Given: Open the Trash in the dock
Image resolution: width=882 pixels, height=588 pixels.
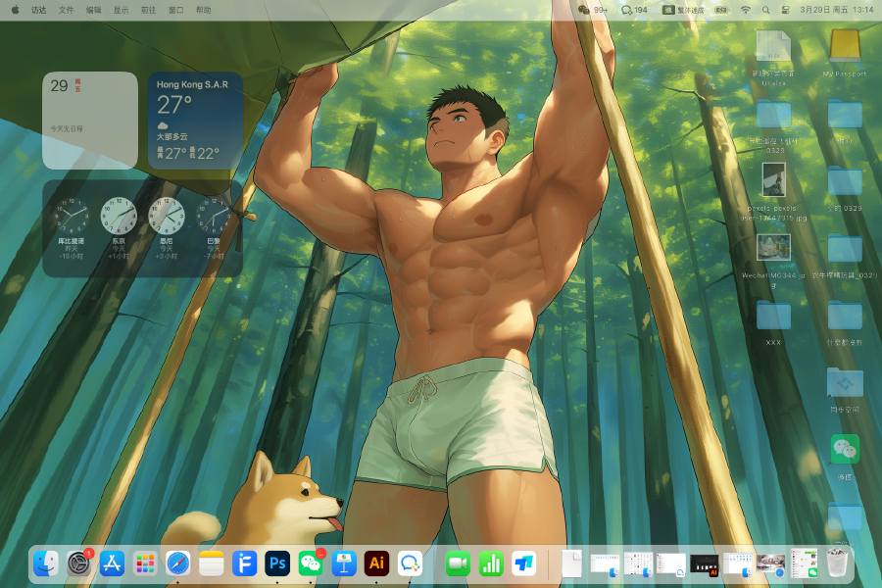Looking at the screenshot, I should tap(837, 563).
